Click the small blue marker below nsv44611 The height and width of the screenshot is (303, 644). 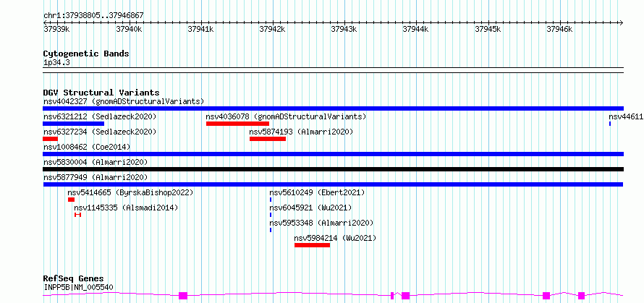point(610,124)
